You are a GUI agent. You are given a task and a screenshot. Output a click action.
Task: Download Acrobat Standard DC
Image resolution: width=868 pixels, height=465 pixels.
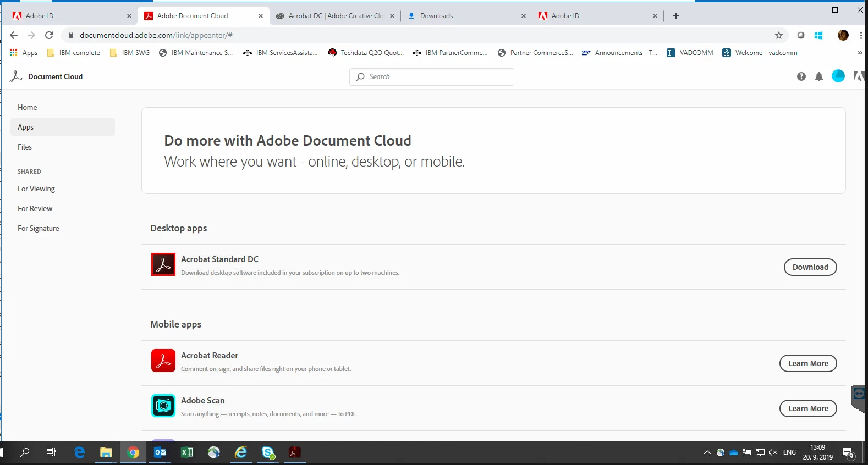pyautogui.click(x=810, y=267)
